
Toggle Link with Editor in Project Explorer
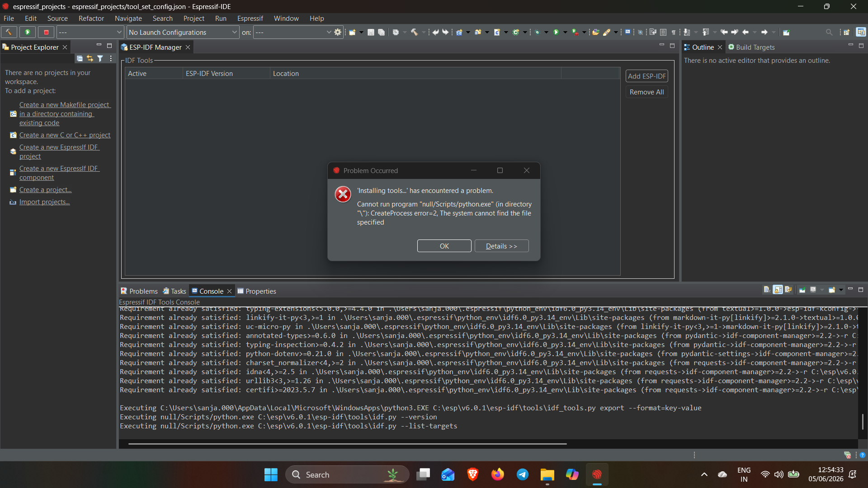[x=90, y=58]
